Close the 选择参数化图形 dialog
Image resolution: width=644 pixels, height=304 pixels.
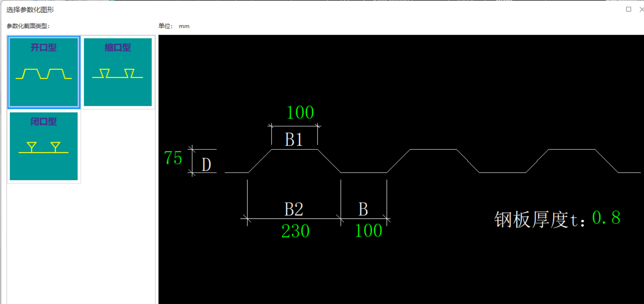(x=641, y=9)
